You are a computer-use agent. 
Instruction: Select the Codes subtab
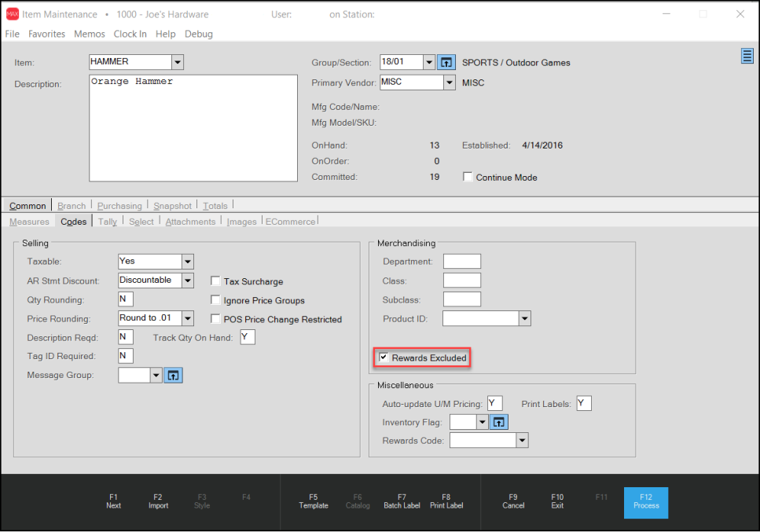74,222
